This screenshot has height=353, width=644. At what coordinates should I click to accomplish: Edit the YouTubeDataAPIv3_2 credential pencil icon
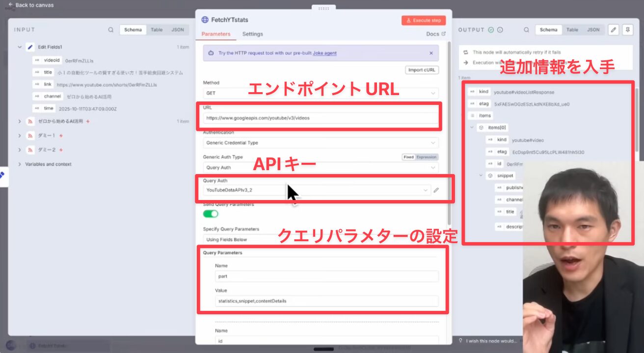click(436, 190)
